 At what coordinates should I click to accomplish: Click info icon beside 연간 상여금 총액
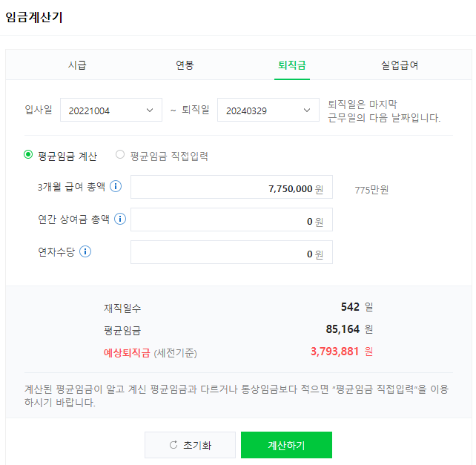click(120, 219)
